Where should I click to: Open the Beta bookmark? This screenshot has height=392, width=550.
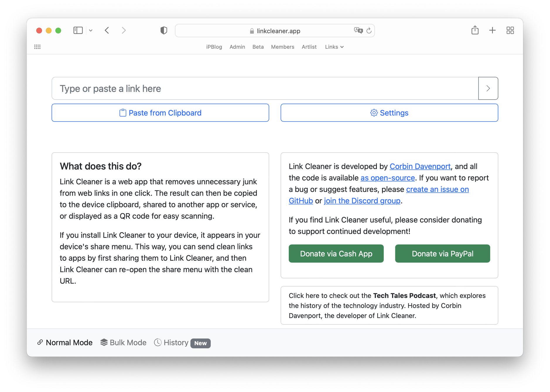(258, 47)
